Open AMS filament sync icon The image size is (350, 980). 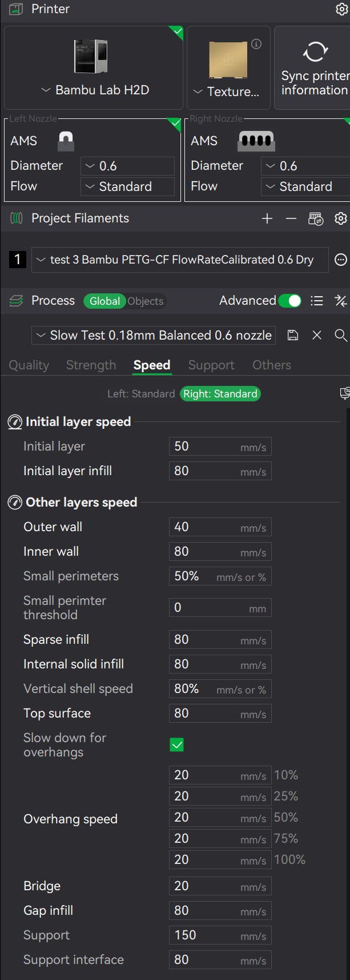(x=315, y=218)
